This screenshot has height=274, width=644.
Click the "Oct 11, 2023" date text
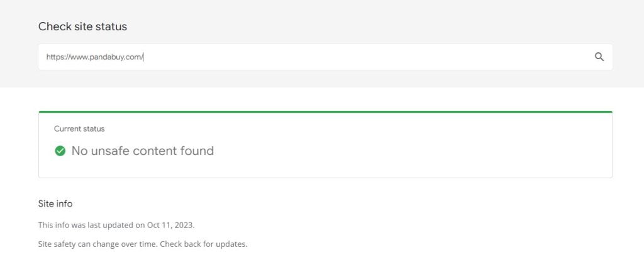(x=179, y=225)
